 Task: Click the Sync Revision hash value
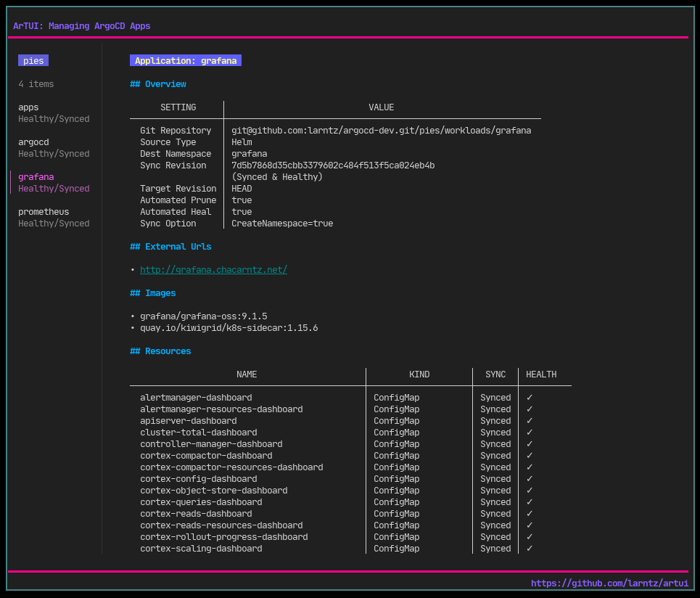(x=333, y=165)
